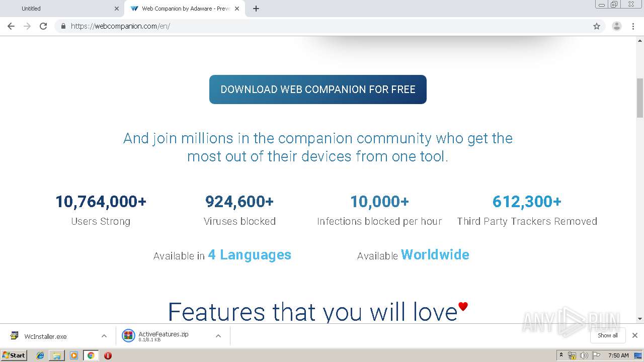The height and width of the screenshot is (362, 644).
Task: Open the volume speaker tray icon
Action: [584, 355]
